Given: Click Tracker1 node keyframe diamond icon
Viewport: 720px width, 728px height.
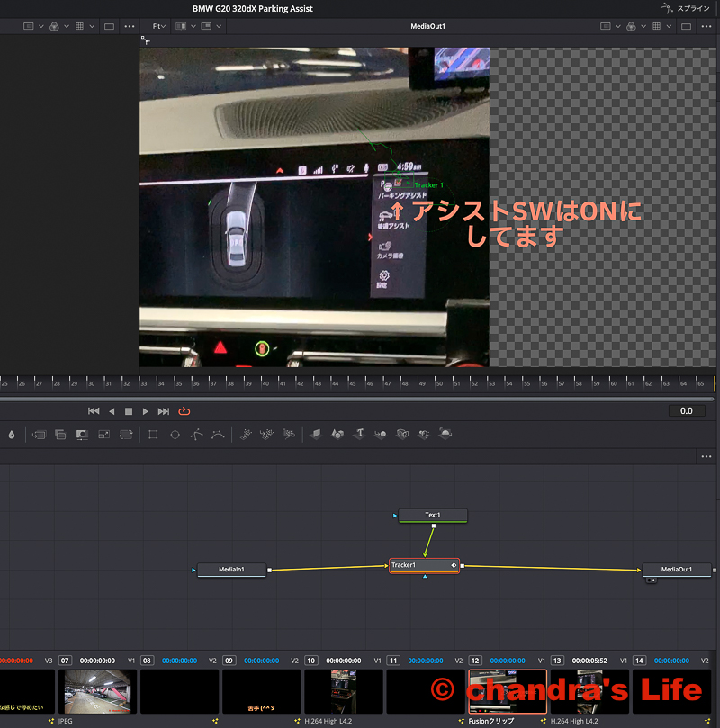Looking at the screenshot, I should 454,565.
